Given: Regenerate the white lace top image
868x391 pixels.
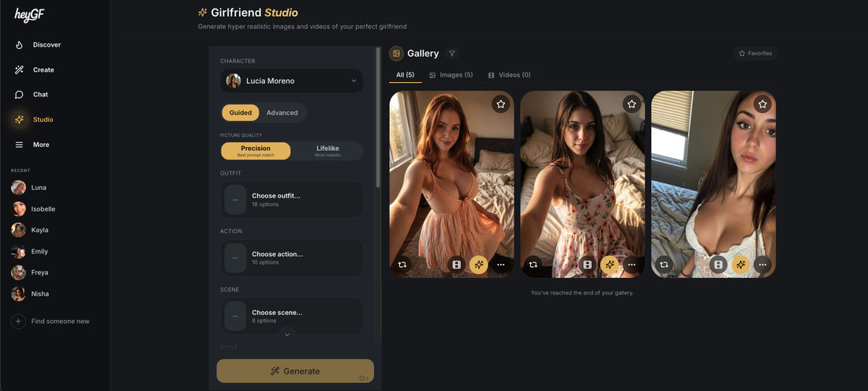Looking at the screenshot, I should coord(664,265).
